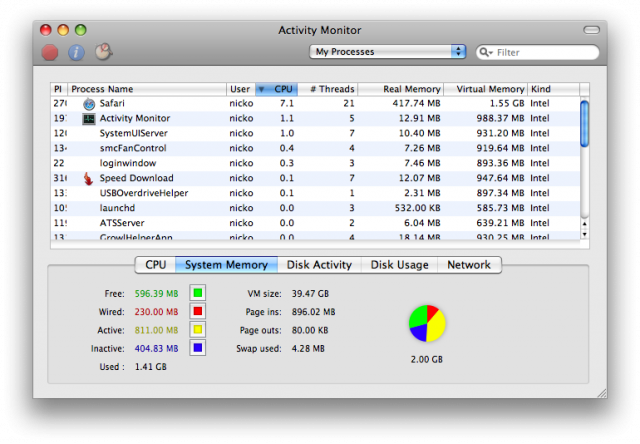
Task: Open the Disk Activity tab
Action: [319, 265]
